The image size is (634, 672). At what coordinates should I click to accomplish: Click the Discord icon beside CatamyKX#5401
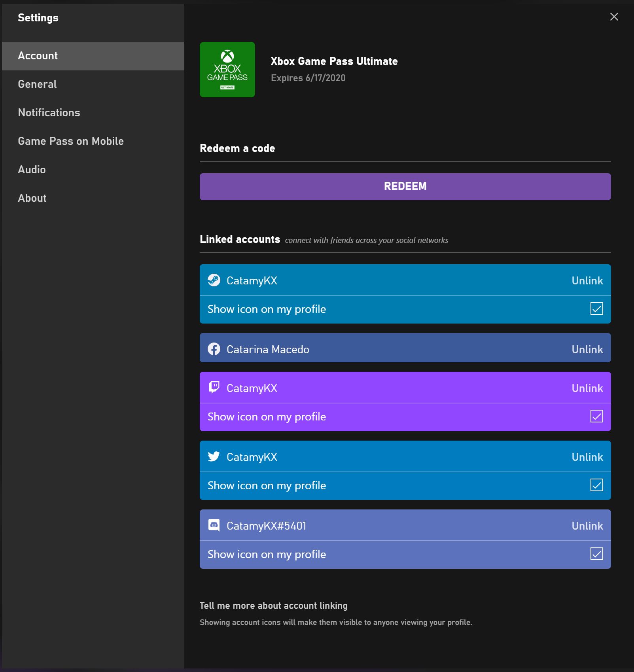click(214, 525)
